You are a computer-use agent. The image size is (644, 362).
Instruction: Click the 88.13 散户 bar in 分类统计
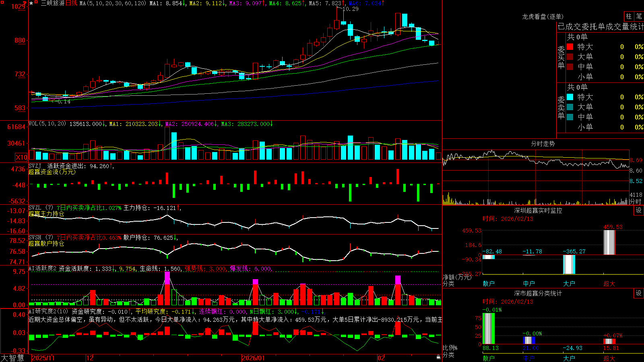coord(489,328)
